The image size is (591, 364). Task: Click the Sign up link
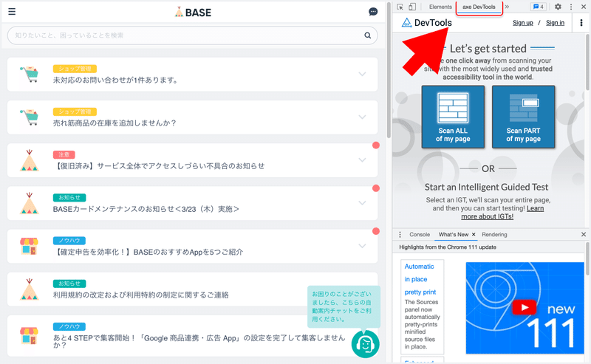[x=523, y=23]
